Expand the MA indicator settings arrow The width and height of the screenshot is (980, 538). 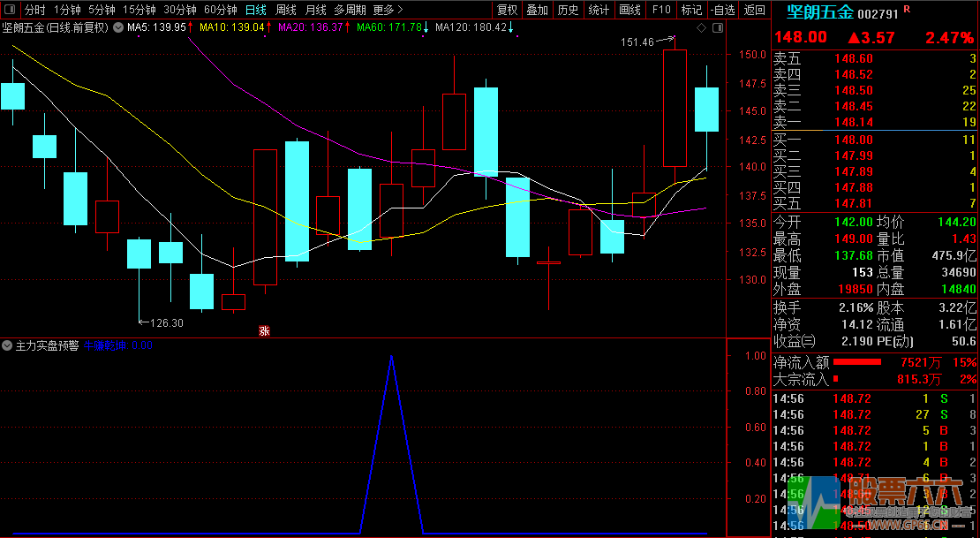119,27
